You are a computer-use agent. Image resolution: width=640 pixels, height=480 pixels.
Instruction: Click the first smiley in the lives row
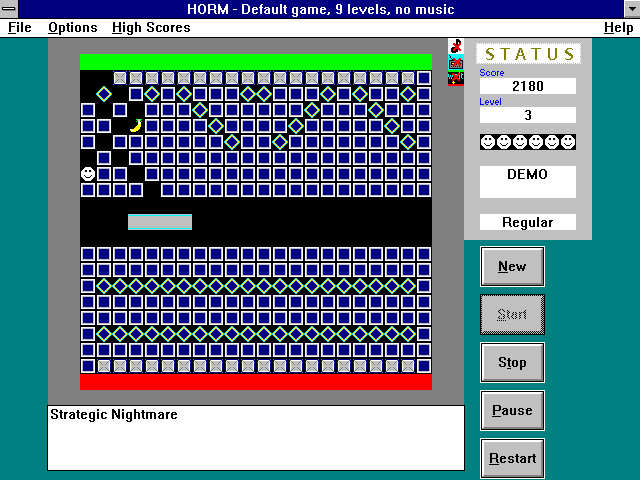488,142
